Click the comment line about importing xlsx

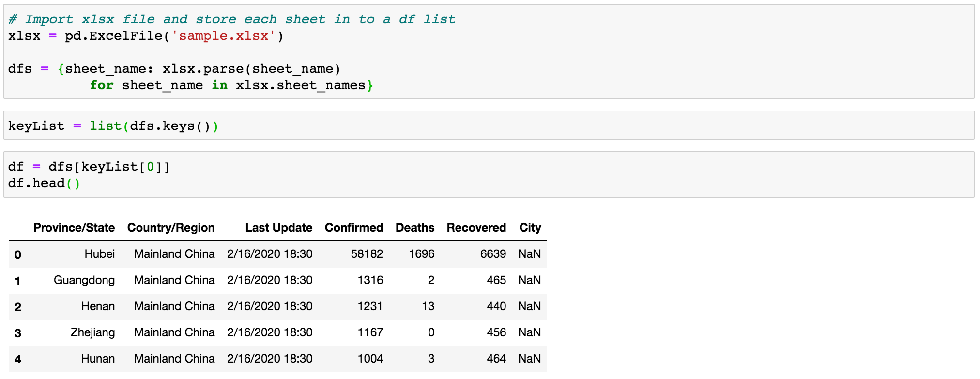pos(232,19)
